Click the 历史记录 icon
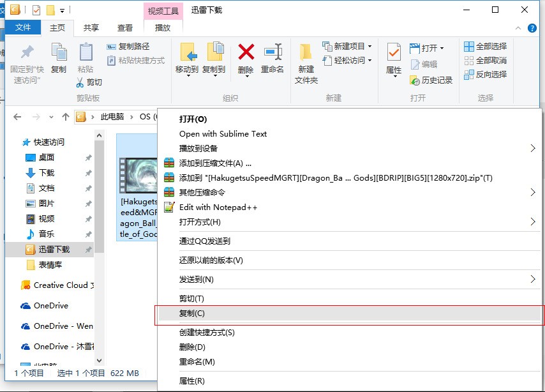545x392 pixels. [x=415, y=80]
